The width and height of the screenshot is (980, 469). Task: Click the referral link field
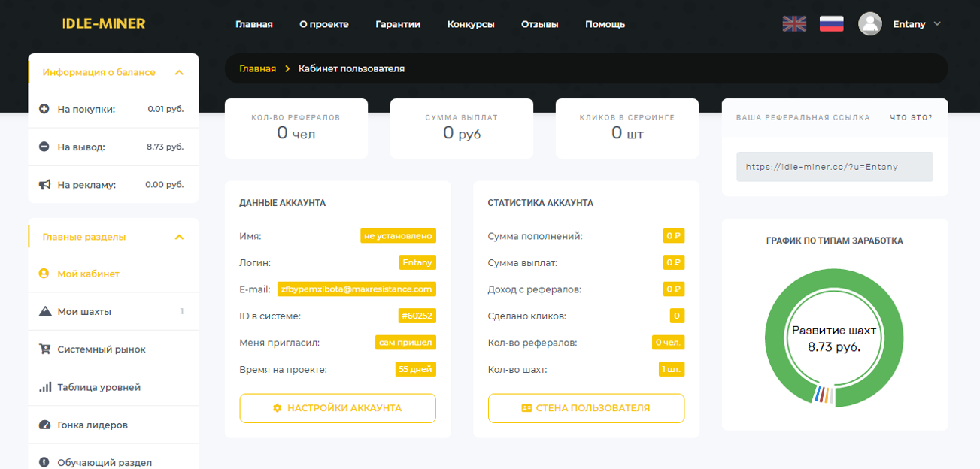click(x=835, y=167)
